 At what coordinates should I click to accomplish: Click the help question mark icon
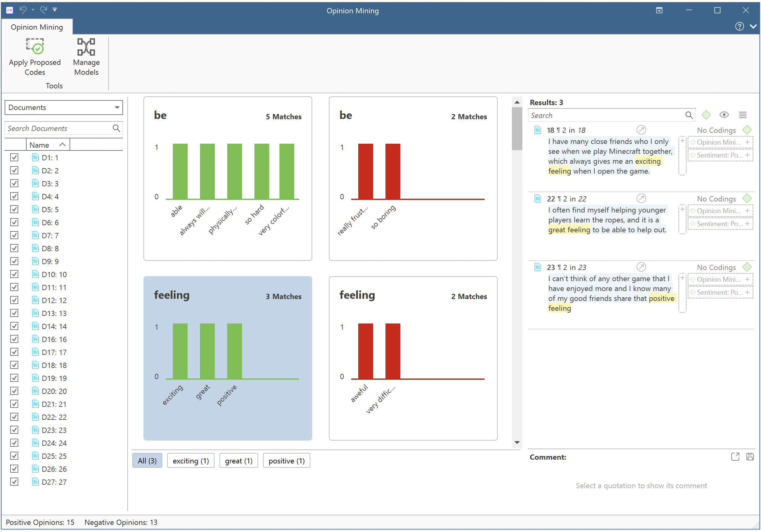coord(739,27)
